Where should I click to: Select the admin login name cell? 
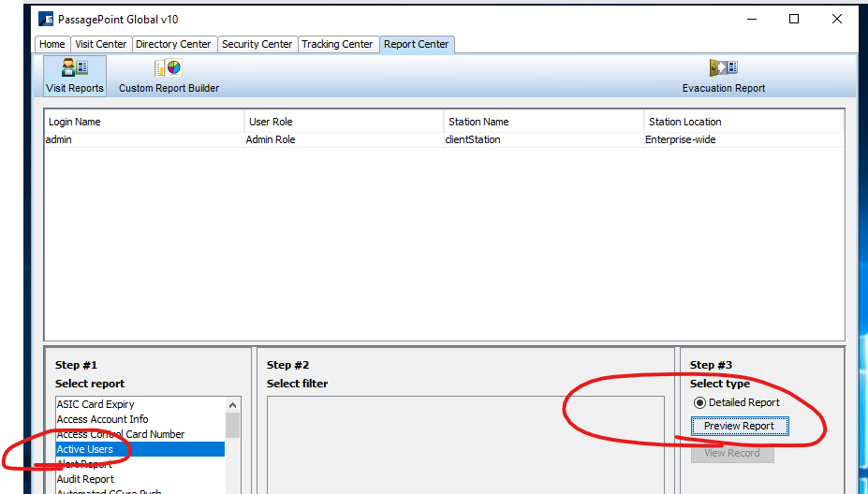[144, 140]
